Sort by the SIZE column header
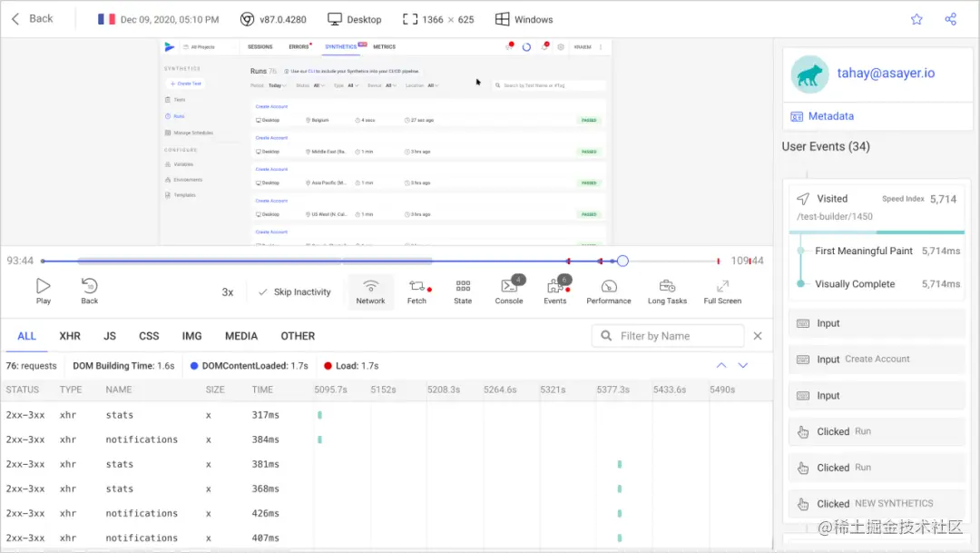The height and width of the screenshot is (553, 980). coord(215,390)
